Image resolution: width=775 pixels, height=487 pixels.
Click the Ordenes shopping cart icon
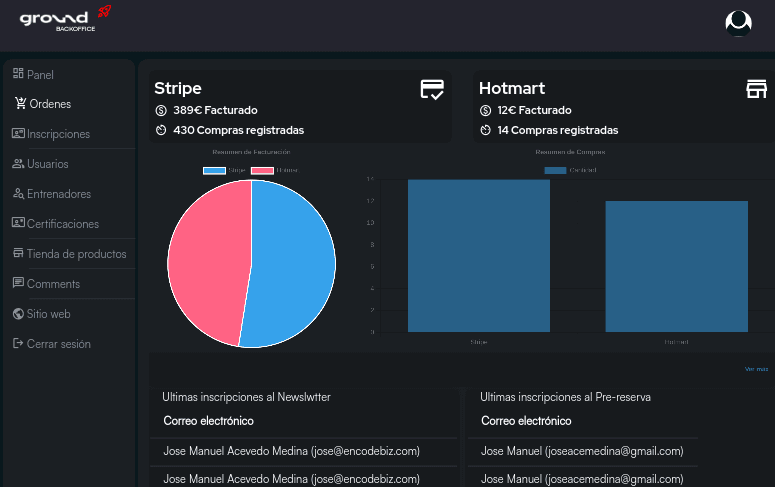pos(21,103)
